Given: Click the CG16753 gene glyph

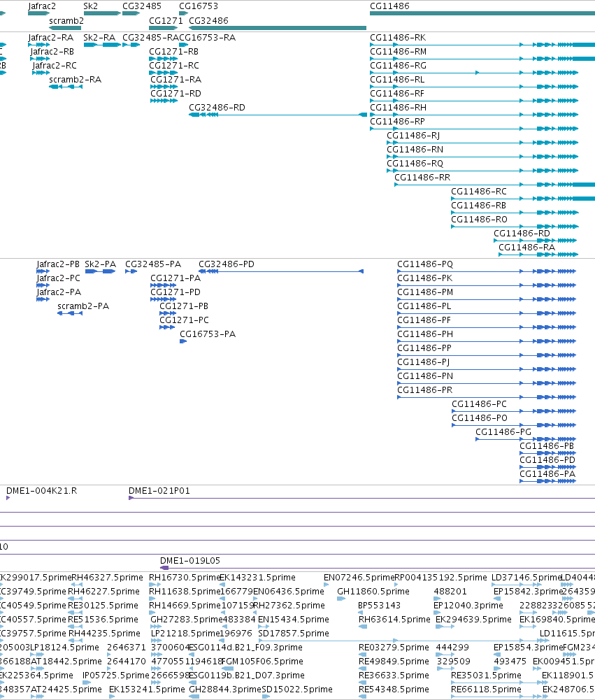Looking at the screenshot, I should coord(183,13).
